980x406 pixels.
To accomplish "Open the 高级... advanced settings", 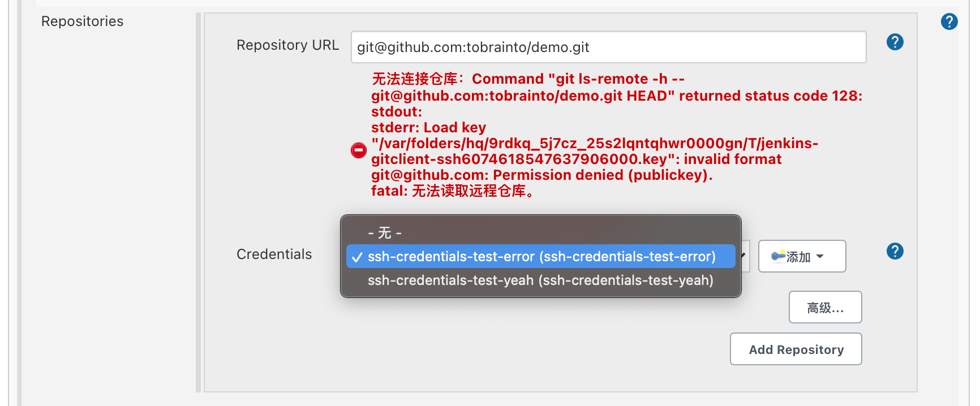I will tap(825, 307).
